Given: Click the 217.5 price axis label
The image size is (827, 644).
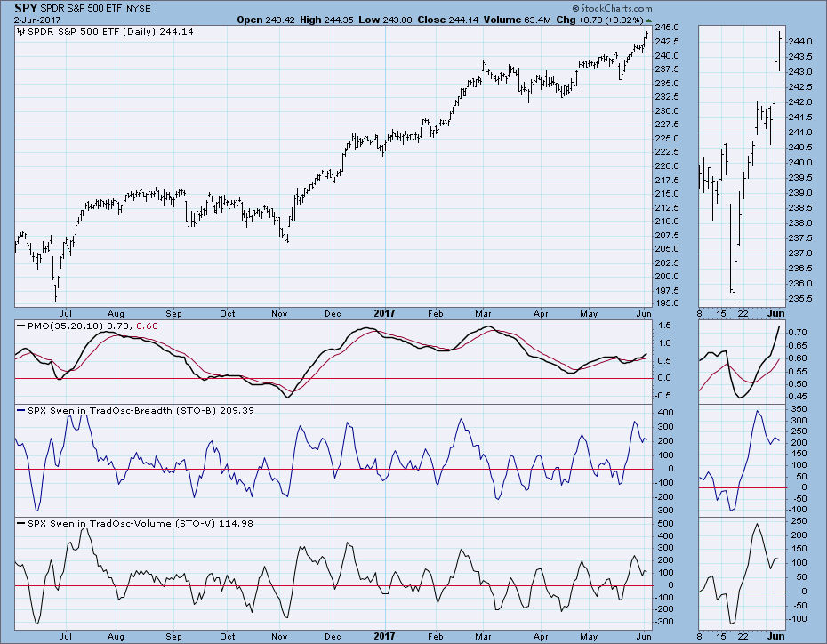Looking at the screenshot, I should point(668,180).
